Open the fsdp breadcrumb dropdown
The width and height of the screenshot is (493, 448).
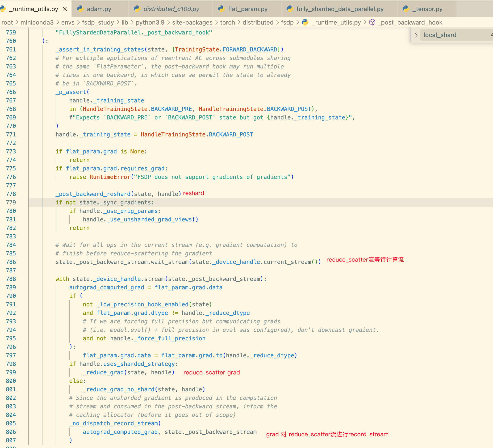tap(288, 22)
